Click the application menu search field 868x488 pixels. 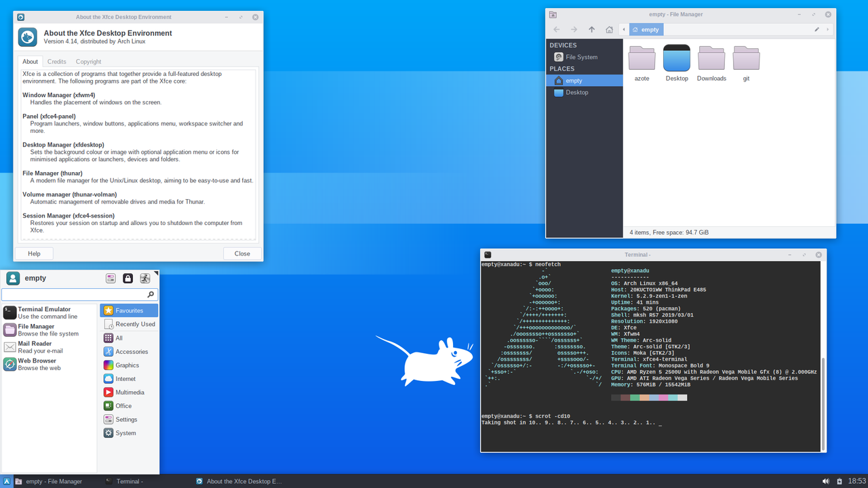click(x=80, y=295)
